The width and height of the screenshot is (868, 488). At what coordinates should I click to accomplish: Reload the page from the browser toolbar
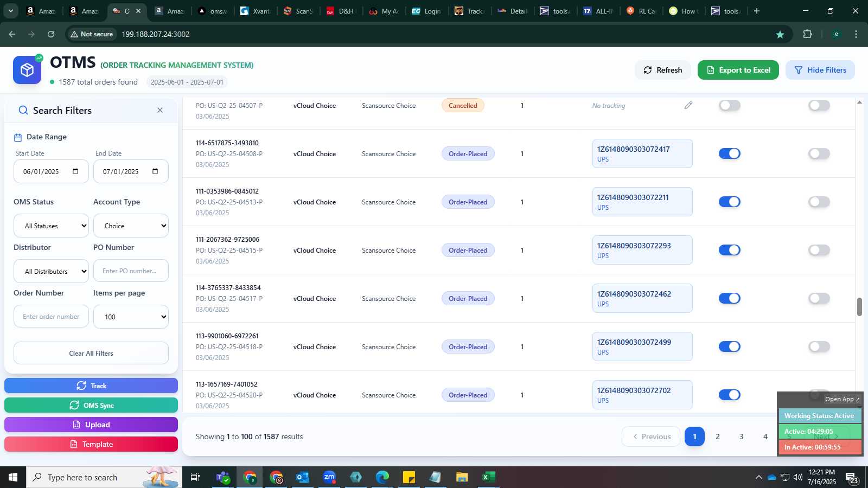click(51, 34)
